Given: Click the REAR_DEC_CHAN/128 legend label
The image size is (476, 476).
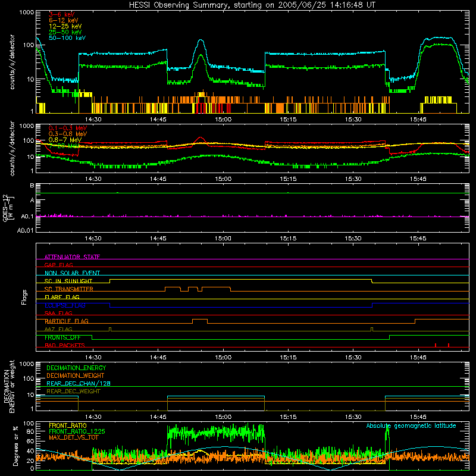Looking at the screenshot, I should tap(79, 383).
